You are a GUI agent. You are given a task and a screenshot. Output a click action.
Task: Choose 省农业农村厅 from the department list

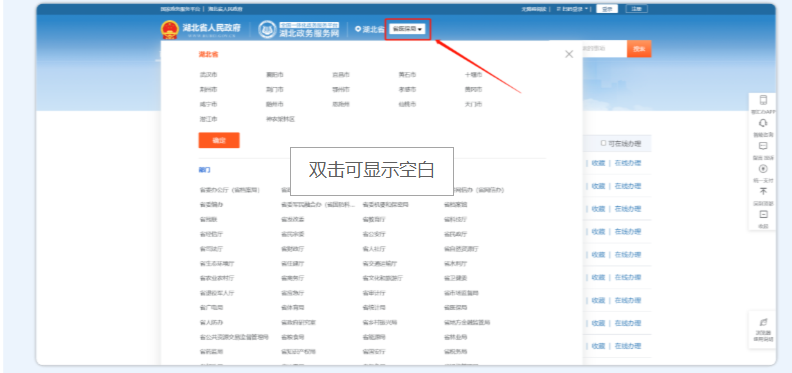coord(217,278)
